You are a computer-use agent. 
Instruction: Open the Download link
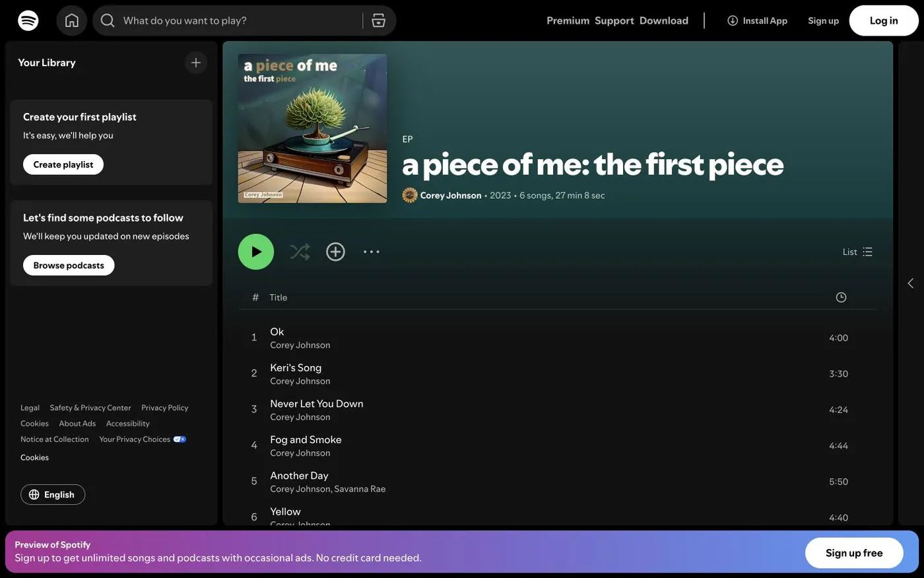coord(664,20)
